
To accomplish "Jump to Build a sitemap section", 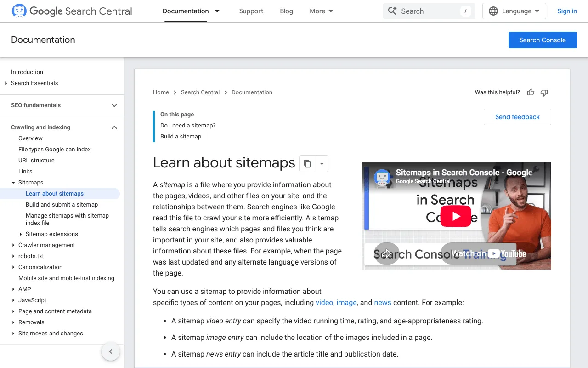I will point(181,137).
